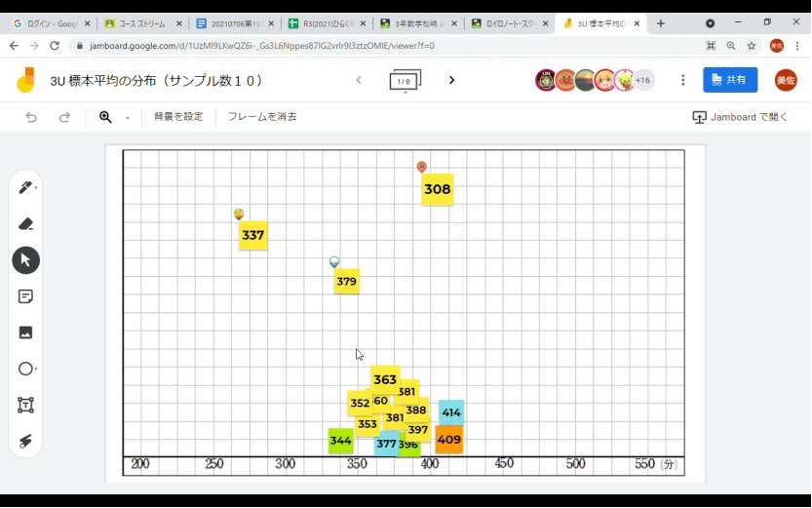
Task: Click the magnifier zoom icon
Action: (x=105, y=117)
